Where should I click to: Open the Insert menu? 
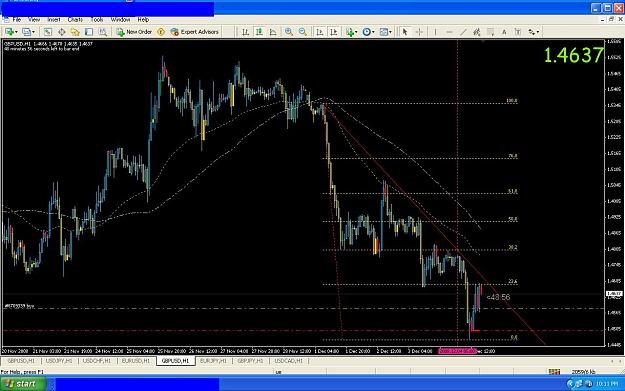click(x=54, y=20)
